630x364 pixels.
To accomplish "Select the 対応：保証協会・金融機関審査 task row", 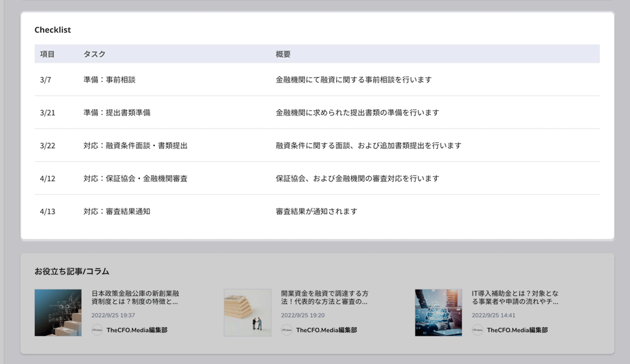I will (x=135, y=179).
